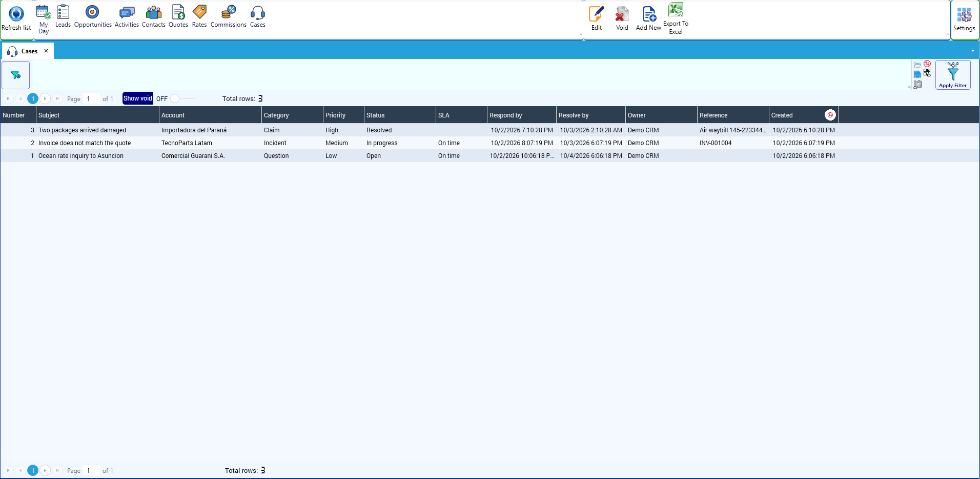The height and width of the screenshot is (479, 980).
Task: Expand the filter toolbar overflow arrow
Action: click(909, 87)
